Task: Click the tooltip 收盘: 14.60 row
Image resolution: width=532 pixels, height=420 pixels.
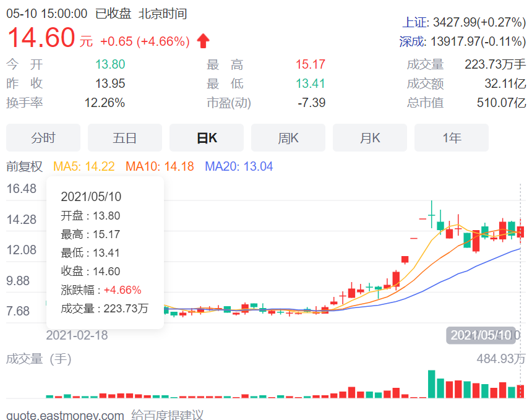Action: (90, 272)
